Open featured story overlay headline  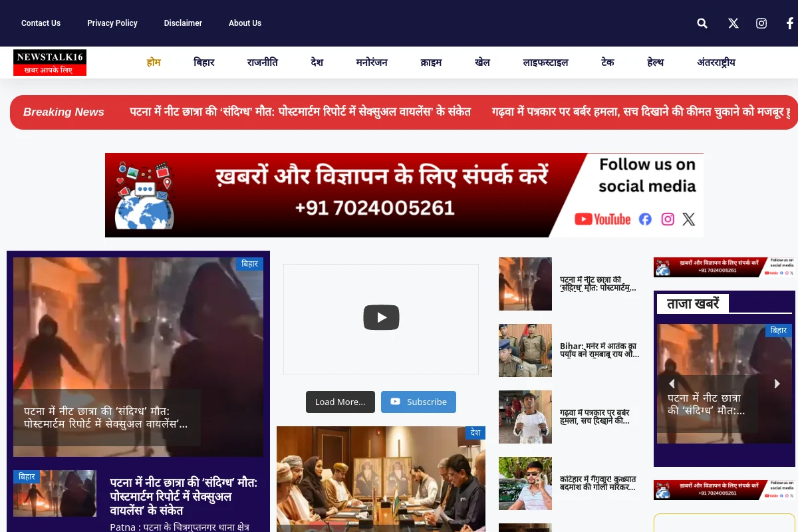[106, 418]
